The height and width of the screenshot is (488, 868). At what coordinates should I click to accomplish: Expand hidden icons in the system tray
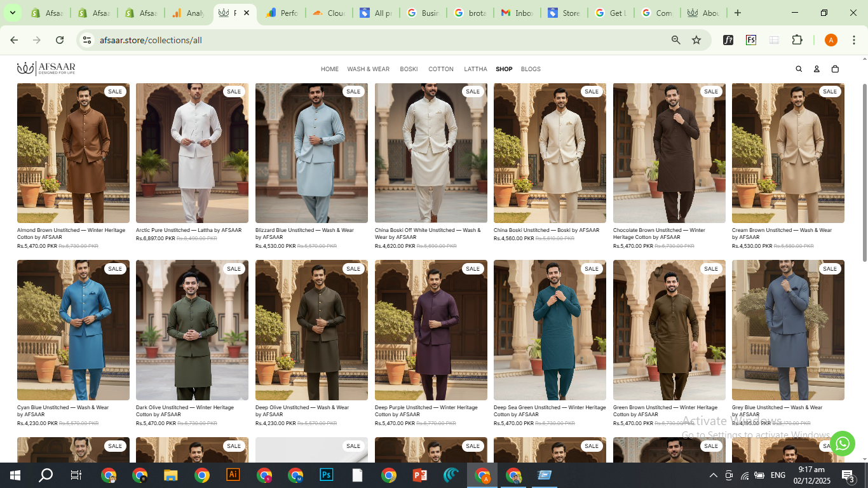coord(713,475)
